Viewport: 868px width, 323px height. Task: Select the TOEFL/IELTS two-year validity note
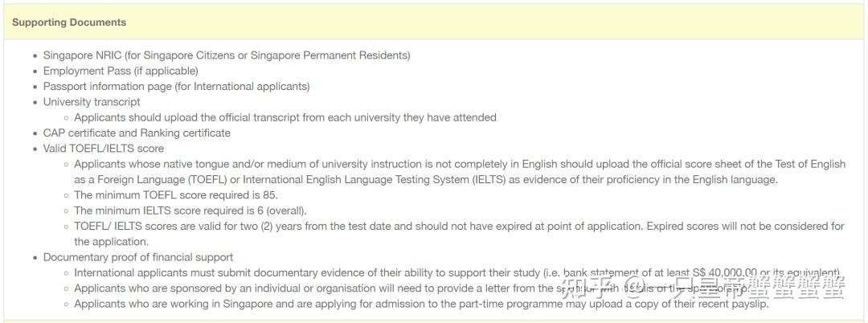tap(460, 234)
